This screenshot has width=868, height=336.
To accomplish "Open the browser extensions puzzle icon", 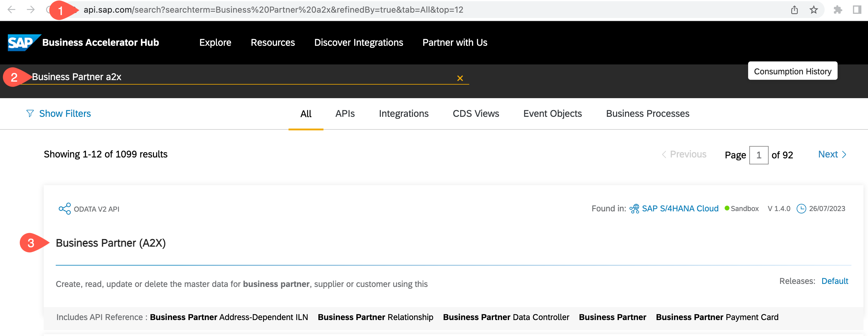I will pos(838,10).
